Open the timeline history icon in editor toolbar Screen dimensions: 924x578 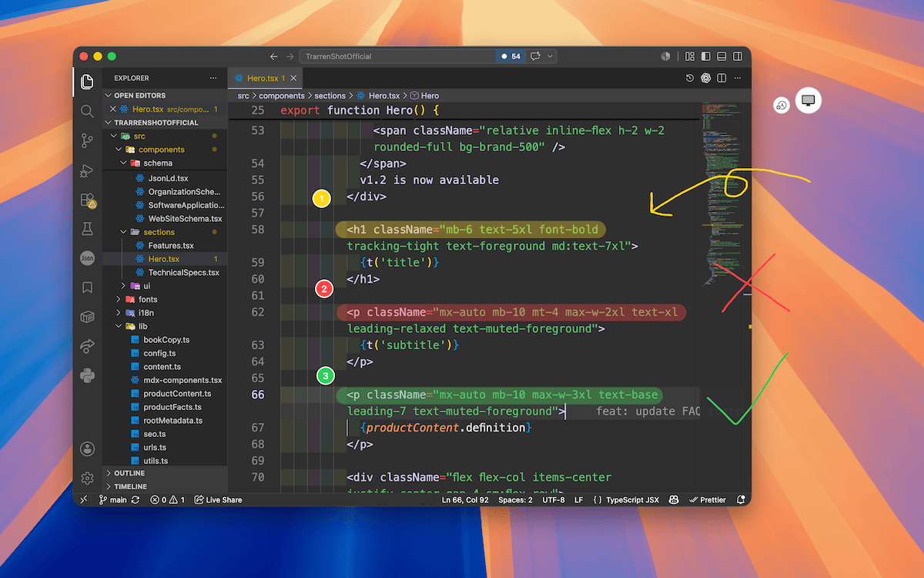pyautogui.click(x=690, y=78)
